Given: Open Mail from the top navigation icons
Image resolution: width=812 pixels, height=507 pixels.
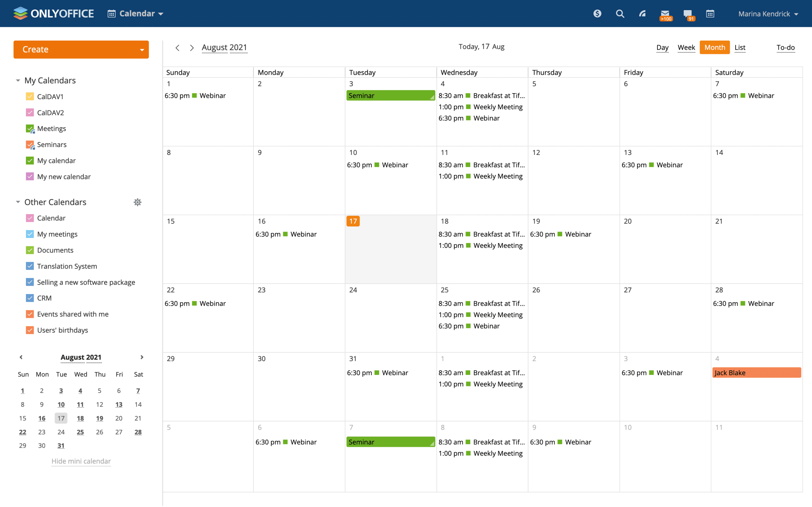Looking at the screenshot, I should [665, 13].
